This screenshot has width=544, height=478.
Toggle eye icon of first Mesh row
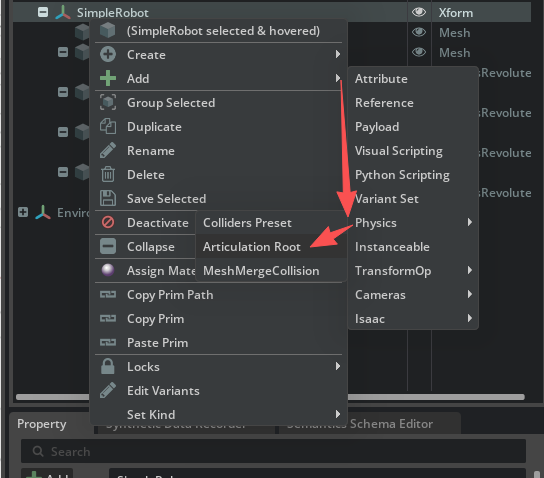419,32
